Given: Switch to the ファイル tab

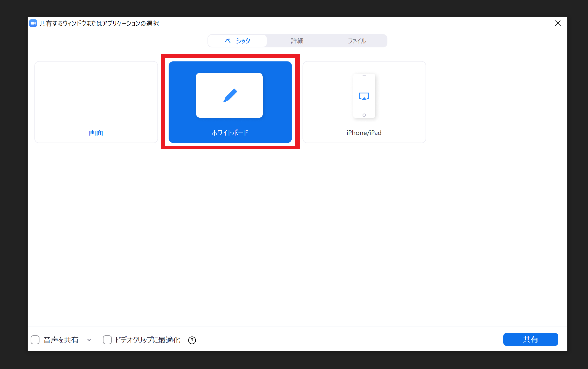Looking at the screenshot, I should coord(356,41).
